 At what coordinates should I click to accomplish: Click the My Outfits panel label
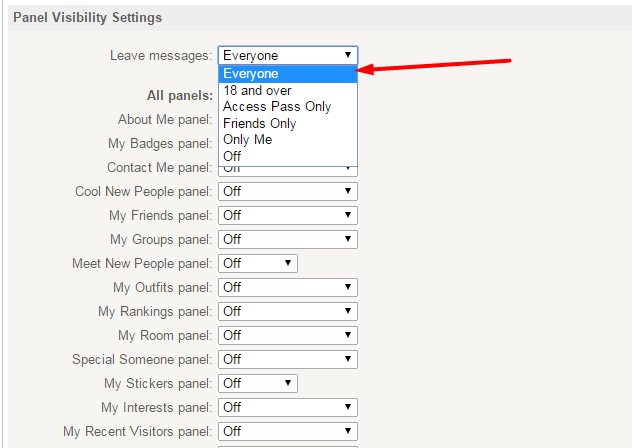[x=162, y=288]
